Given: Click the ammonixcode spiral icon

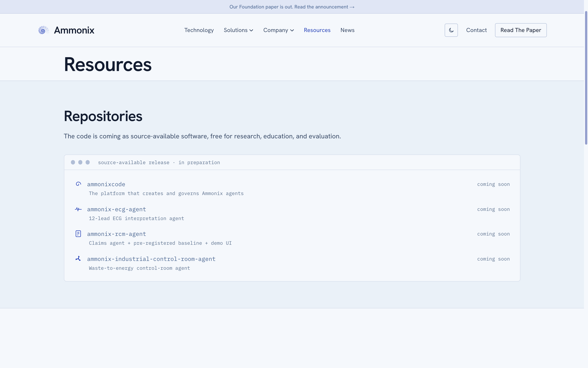Looking at the screenshot, I should coord(78,184).
